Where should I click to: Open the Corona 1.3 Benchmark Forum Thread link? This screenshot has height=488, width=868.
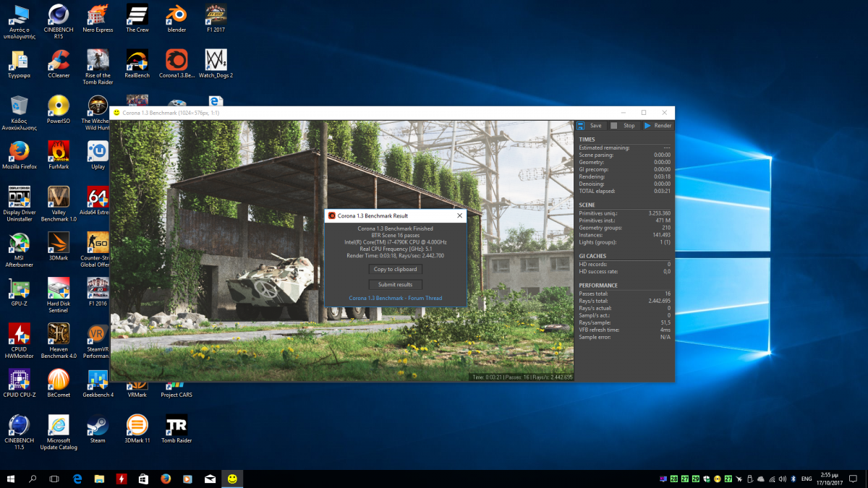click(x=395, y=298)
